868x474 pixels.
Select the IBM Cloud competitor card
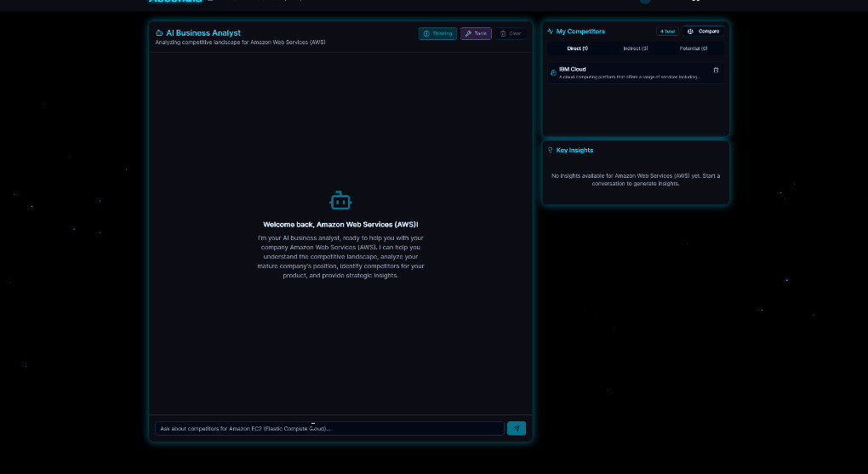pos(636,72)
